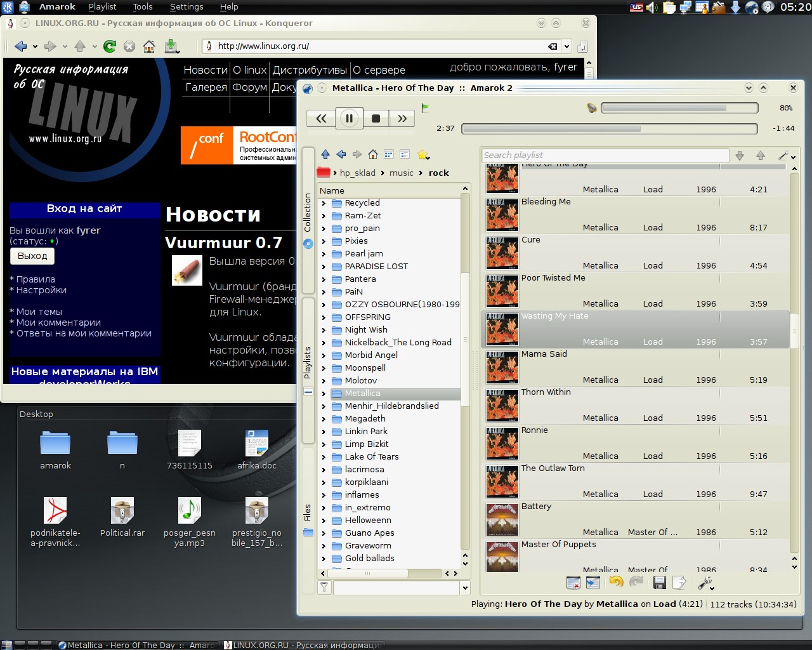Save the playlist with floppy icon
The width and height of the screenshot is (812, 650).
(659, 583)
